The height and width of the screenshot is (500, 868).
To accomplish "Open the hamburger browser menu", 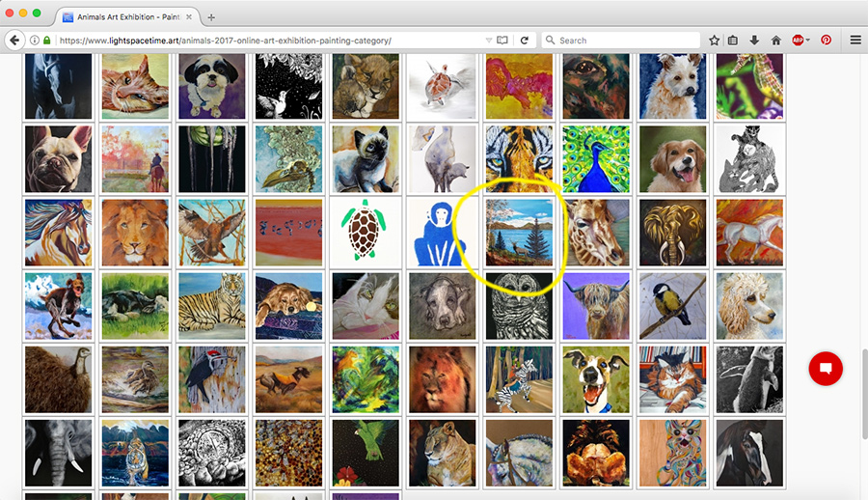I will click(x=855, y=40).
